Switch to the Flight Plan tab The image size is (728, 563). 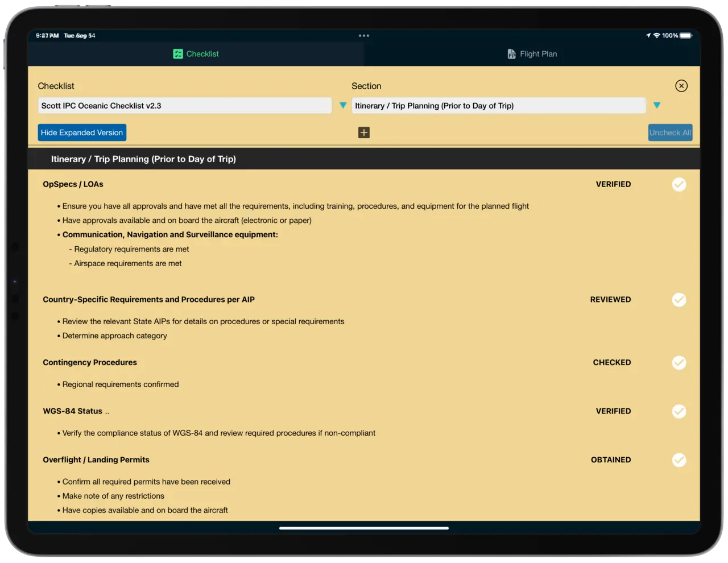point(532,53)
